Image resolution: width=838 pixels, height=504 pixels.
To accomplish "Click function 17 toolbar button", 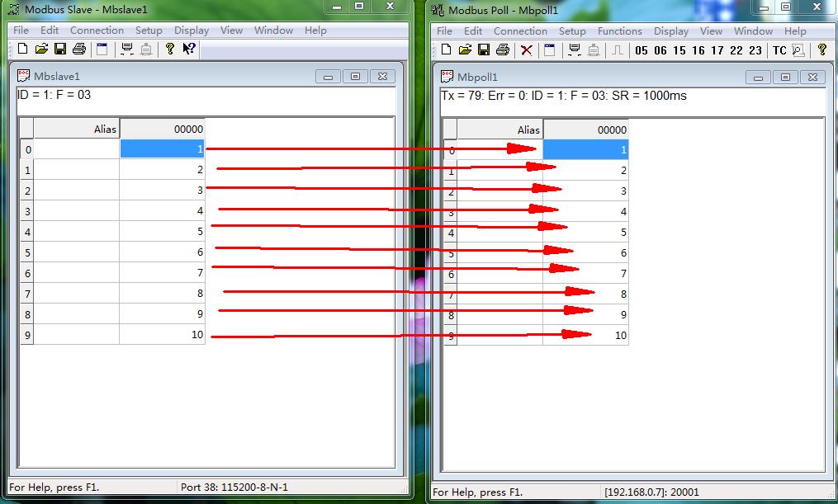I will click(x=717, y=50).
